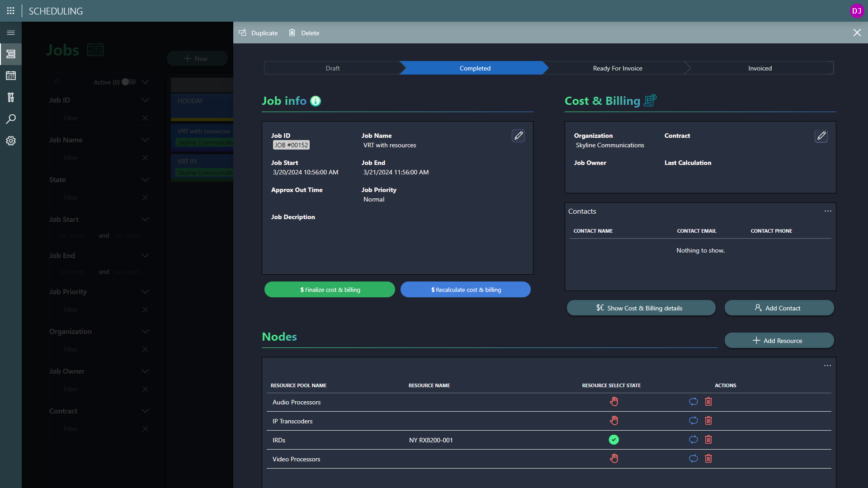This screenshot has width=868, height=488.
Task: Open the calendar view in left sidebar
Action: tap(11, 75)
